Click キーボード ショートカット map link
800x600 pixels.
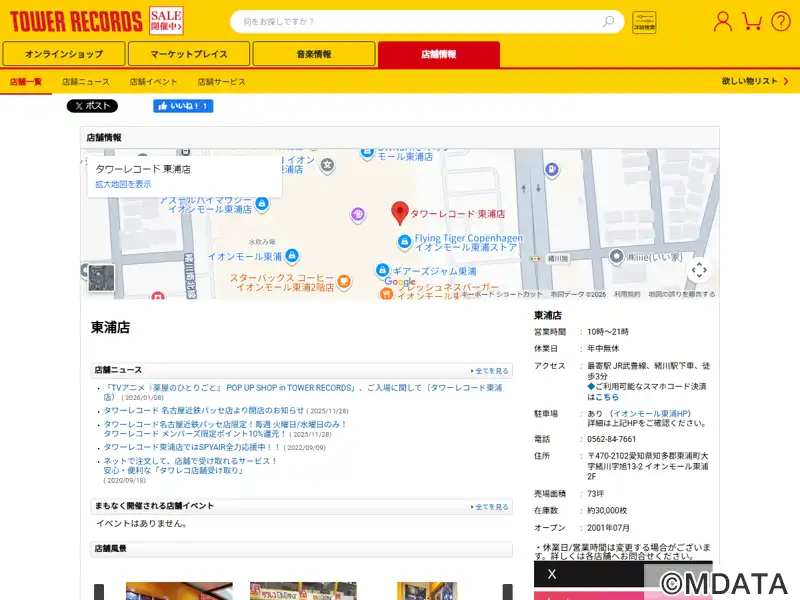click(503, 294)
